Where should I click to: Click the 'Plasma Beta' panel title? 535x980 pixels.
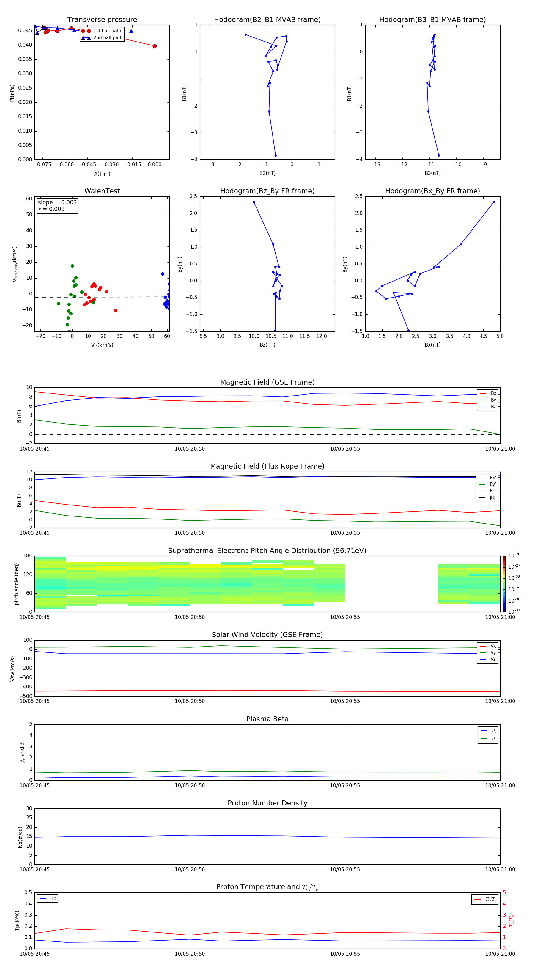[267, 719]
